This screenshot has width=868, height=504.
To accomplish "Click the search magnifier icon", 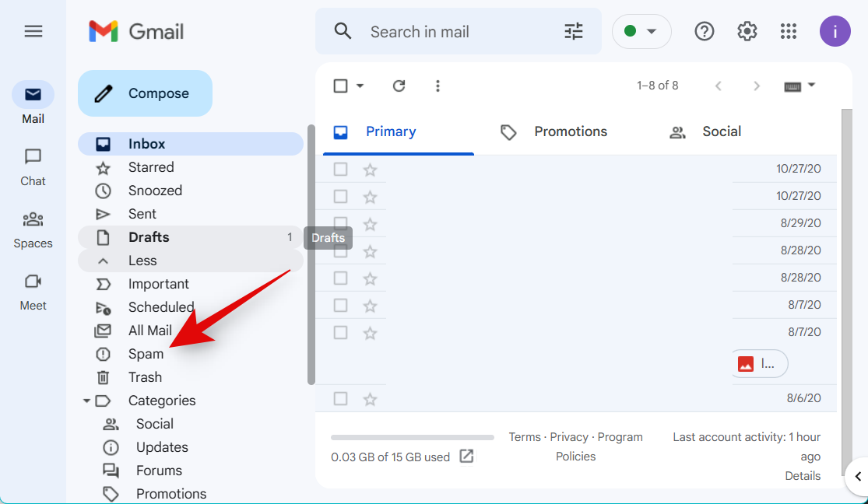I will tap(343, 32).
